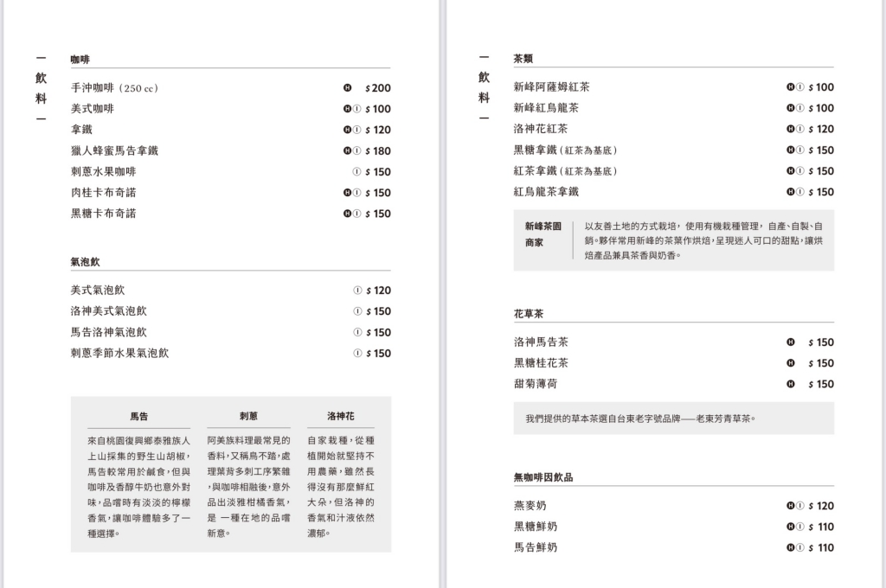This screenshot has width=886, height=588.
Task: Click the 刺蔥 heading in the ingredient notes box
Action: click(248, 416)
